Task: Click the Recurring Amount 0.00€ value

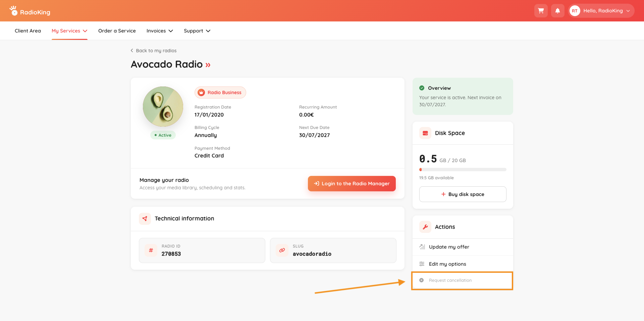Action: pyautogui.click(x=307, y=115)
